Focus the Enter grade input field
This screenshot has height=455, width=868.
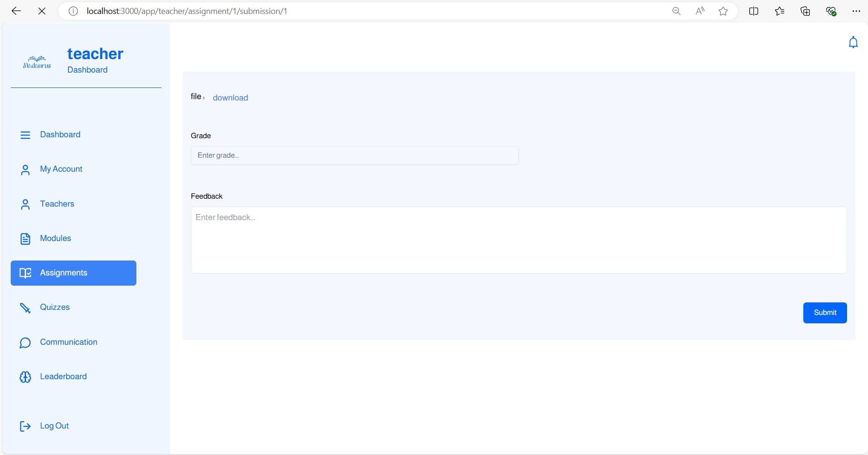click(355, 155)
